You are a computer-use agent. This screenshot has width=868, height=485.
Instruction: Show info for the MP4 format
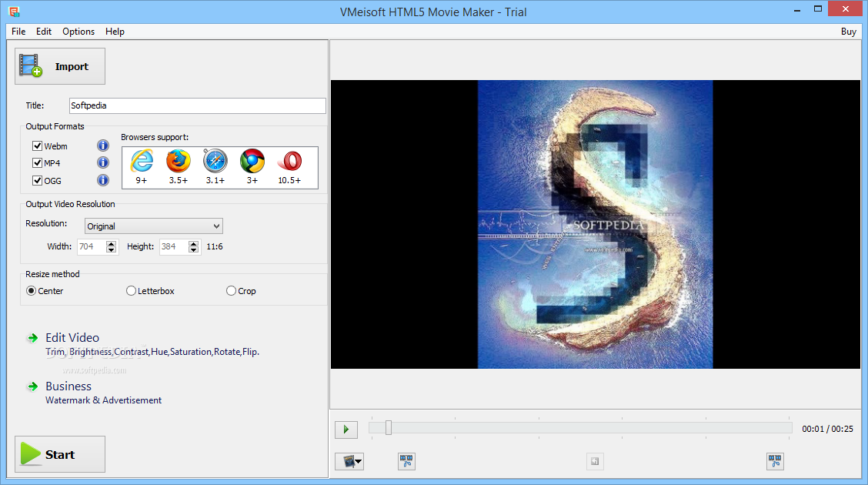(x=103, y=162)
